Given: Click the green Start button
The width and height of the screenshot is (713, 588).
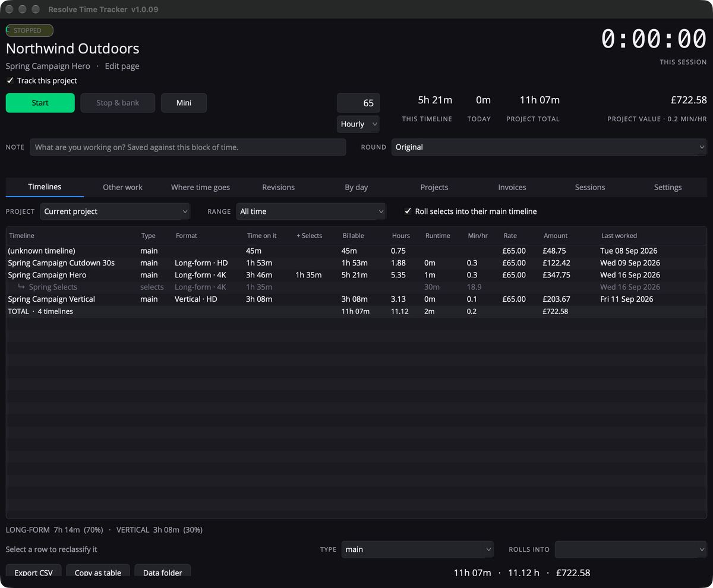Looking at the screenshot, I should tap(40, 103).
